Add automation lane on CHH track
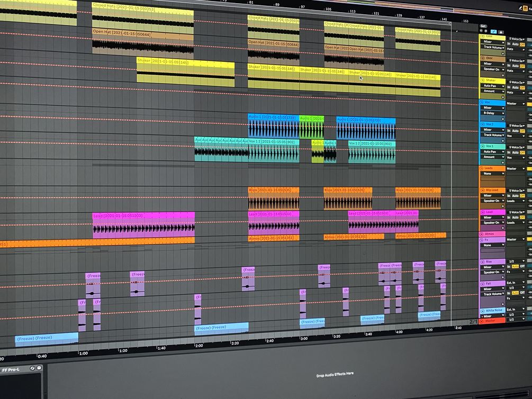 [503, 53]
